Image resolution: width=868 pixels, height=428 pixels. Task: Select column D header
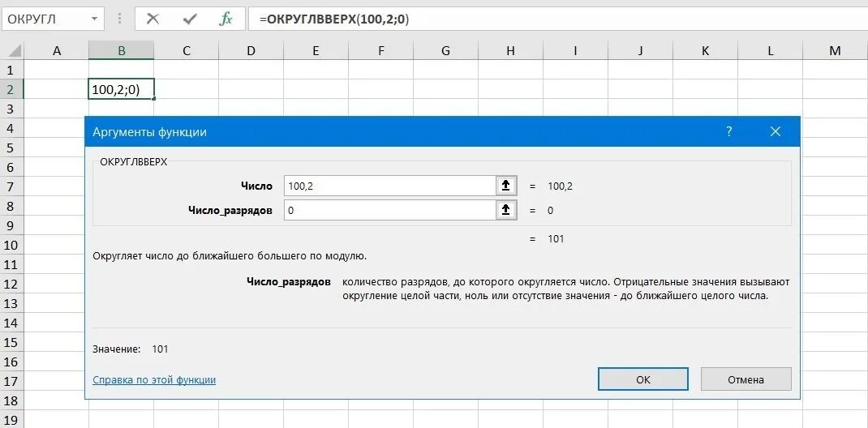pyautogui.click(x=251, y=51)
